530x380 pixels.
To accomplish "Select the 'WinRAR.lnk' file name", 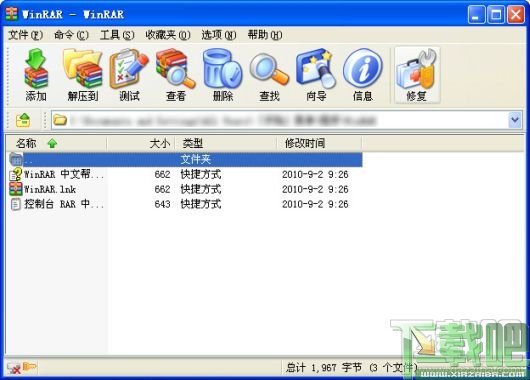I will 50,189.
